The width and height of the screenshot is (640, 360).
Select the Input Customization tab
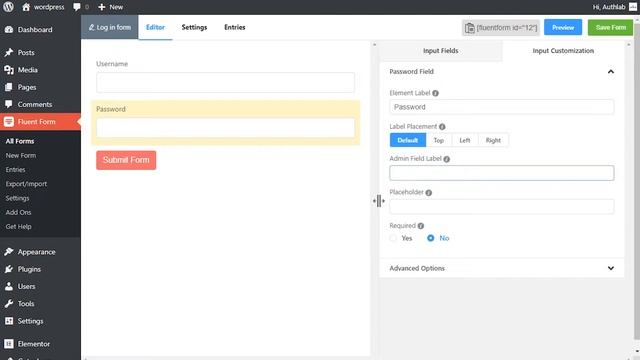coord(563,51)
